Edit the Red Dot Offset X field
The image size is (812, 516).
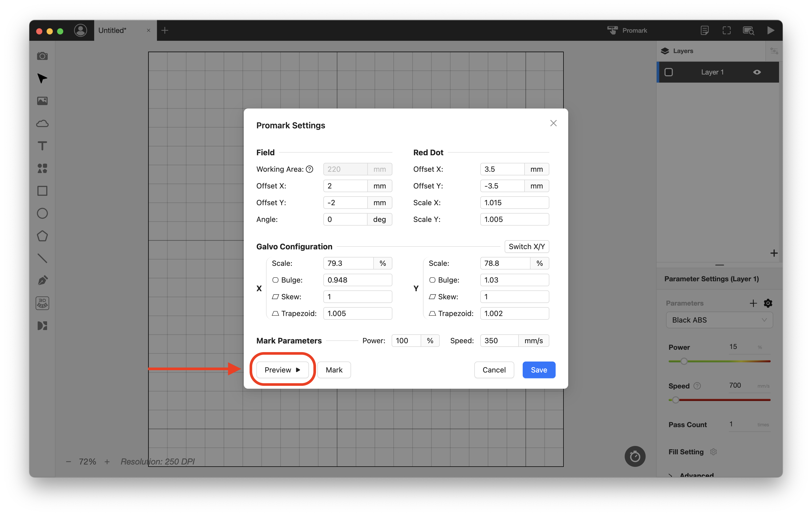[502, 169]
